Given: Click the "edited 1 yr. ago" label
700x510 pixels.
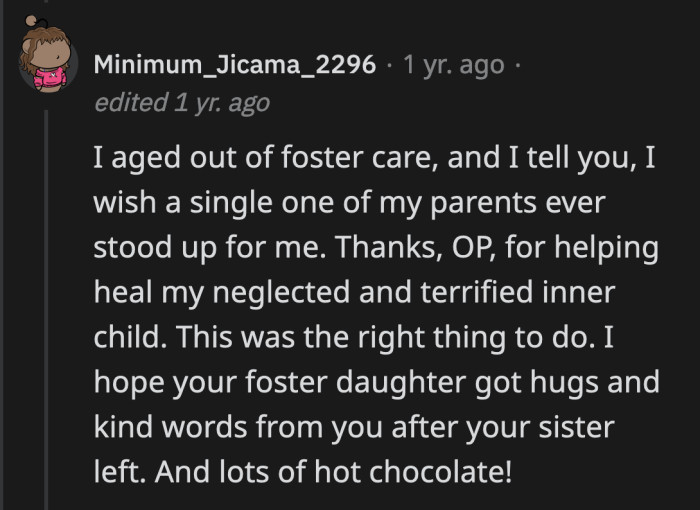Looking at the screenshot, I should tap(181, 102).
